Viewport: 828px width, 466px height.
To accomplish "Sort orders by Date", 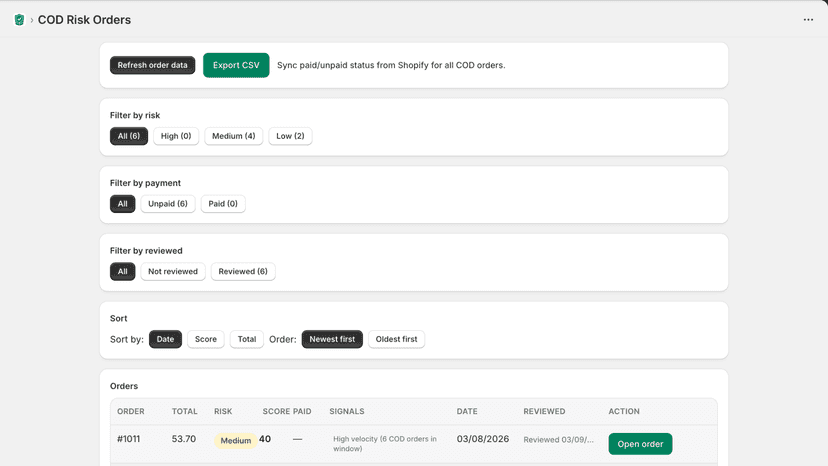I will tap(165, 339).
